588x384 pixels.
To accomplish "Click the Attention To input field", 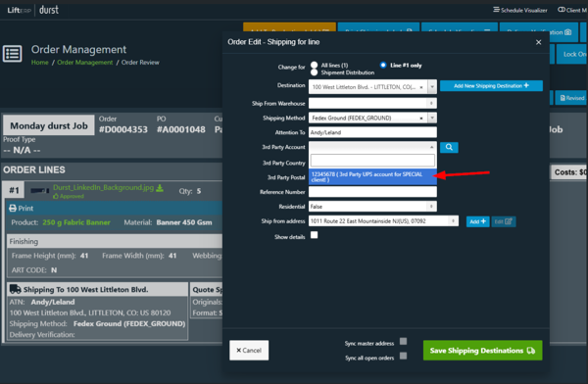I will 372,132.
